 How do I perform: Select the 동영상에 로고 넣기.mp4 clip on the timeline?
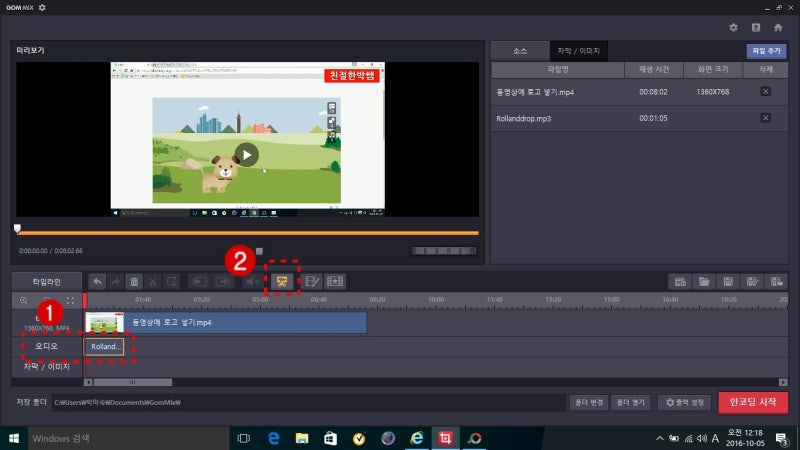[x=226, y=322]
